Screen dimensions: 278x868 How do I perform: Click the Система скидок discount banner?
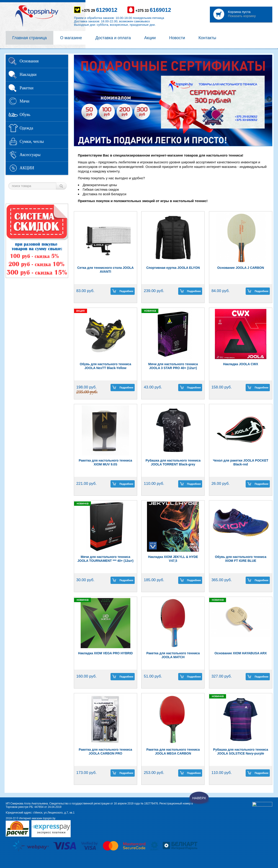pos(37,241)
